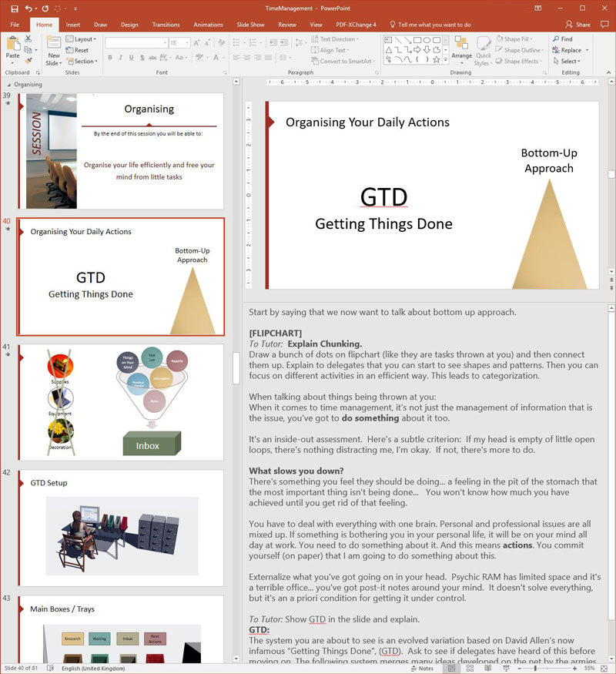
Task: Toggle Strikethrough formatting
Action: (x=152, y=58)
